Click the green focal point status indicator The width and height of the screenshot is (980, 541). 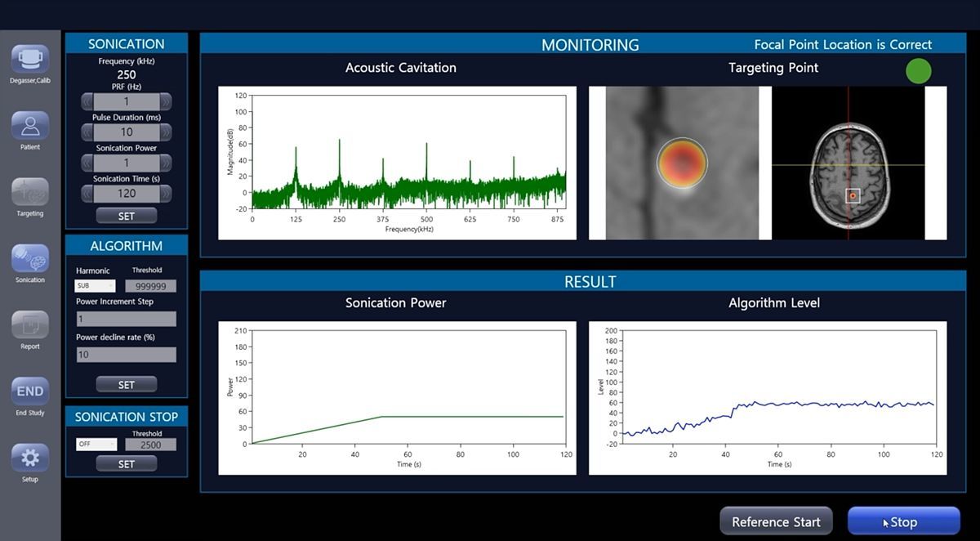coord(919,71)
